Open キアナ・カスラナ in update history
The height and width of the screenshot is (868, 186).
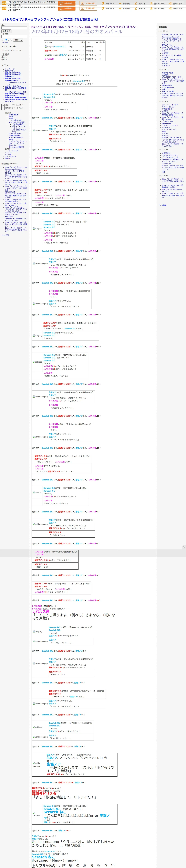point(168,107)
